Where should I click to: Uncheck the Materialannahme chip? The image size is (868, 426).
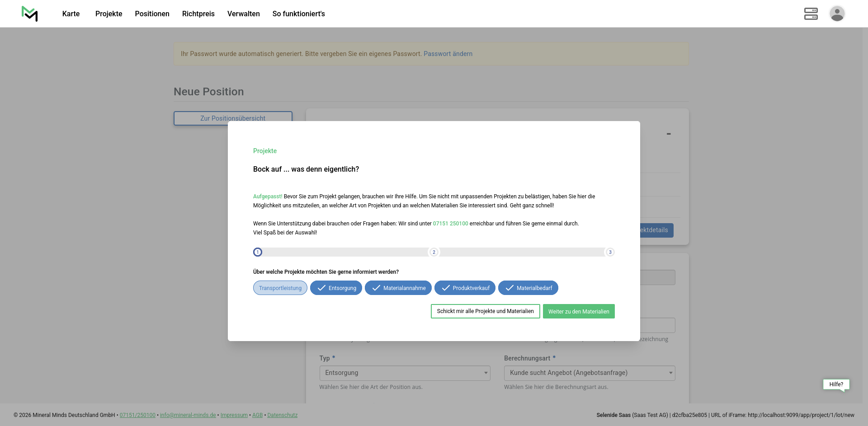[398, 288]
